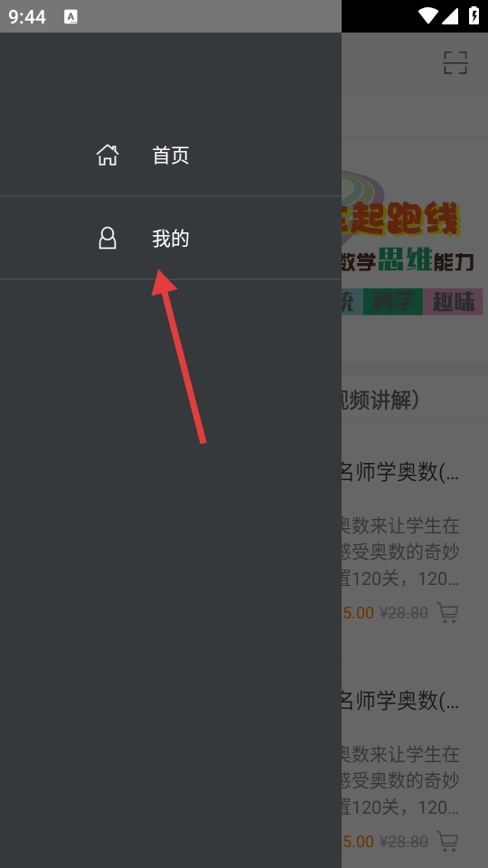Tap the pink 趣味 tag on banner
Screen dimensions: 488x868
pyautogui.click(x=453, y=302)
